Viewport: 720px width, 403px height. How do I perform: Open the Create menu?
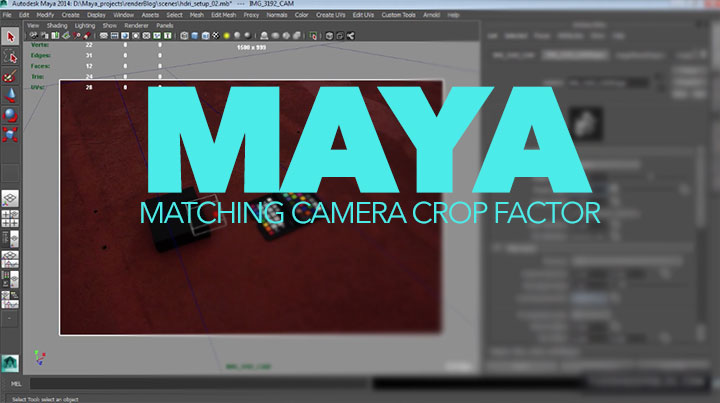[x=70, y=15]
